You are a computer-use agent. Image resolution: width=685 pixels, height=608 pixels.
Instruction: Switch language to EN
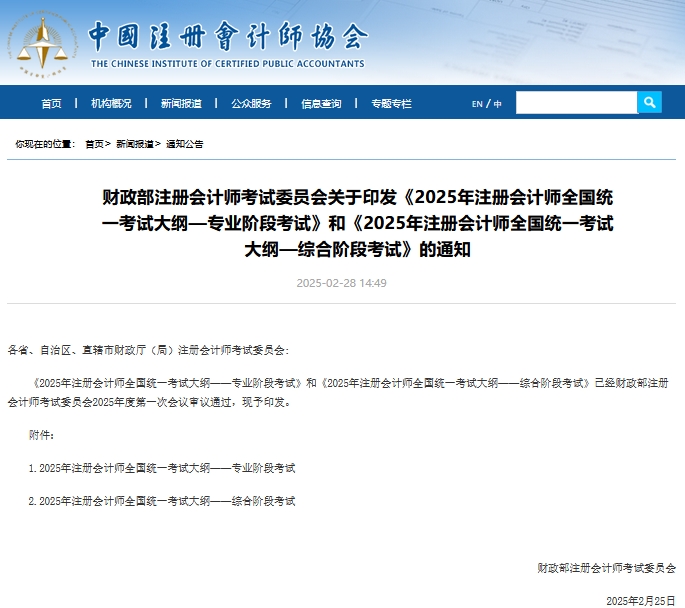pyautogui.click(x=477, y=104)
